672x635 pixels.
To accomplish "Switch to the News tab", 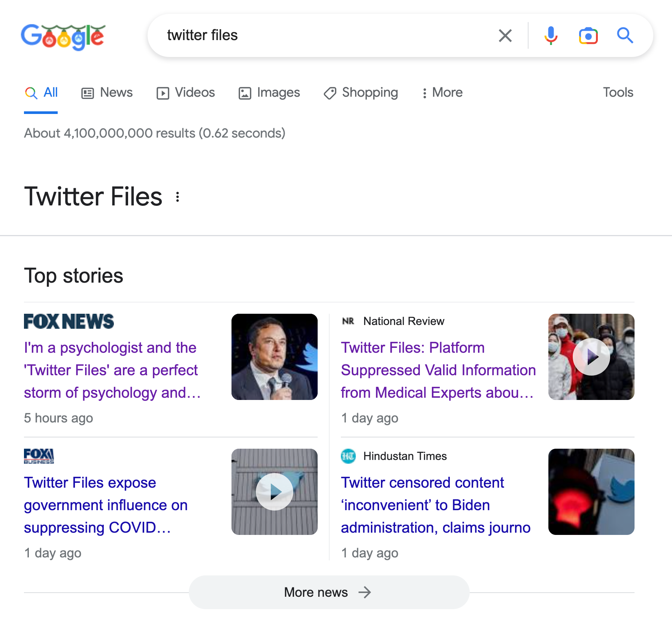I will click(107, 93).
